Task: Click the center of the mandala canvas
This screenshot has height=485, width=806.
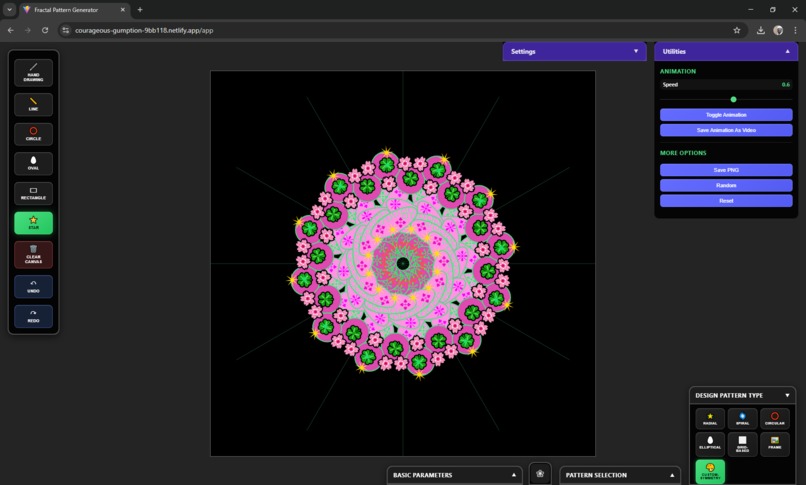Action: (x=403, y=264)
